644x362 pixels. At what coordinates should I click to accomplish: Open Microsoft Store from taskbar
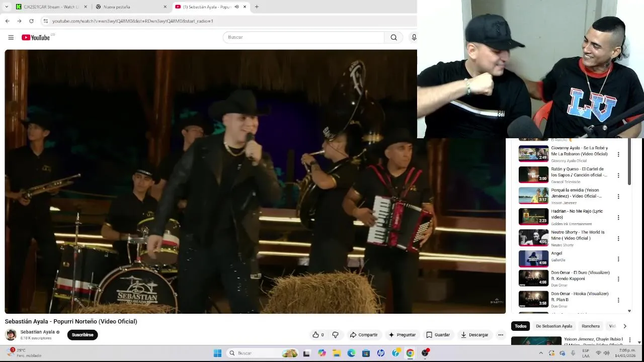[366, 353]
